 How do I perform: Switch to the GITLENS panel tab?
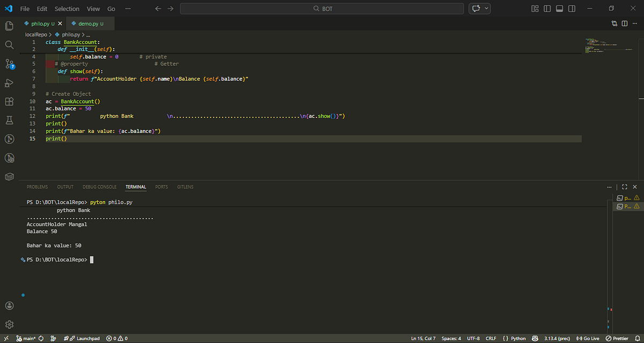click(185, 187)
